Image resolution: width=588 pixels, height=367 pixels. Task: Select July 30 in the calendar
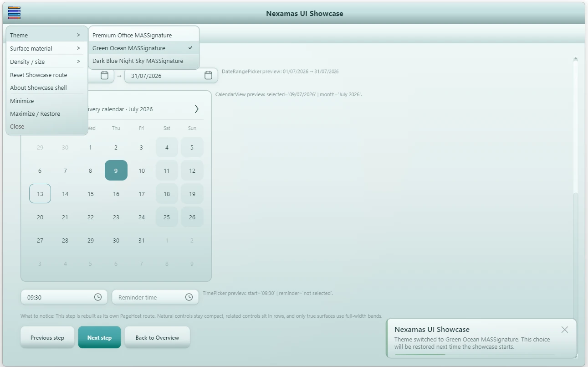116,240
